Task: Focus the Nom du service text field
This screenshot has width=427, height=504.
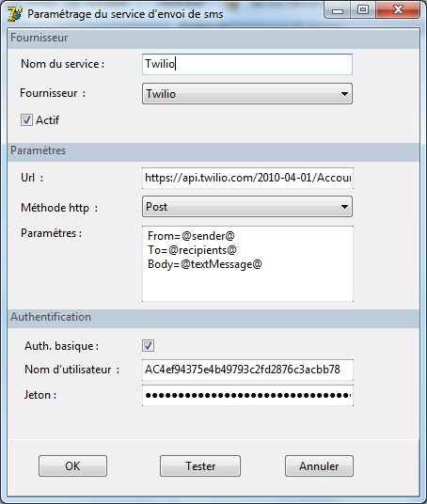Action: [x=247, y=64]
